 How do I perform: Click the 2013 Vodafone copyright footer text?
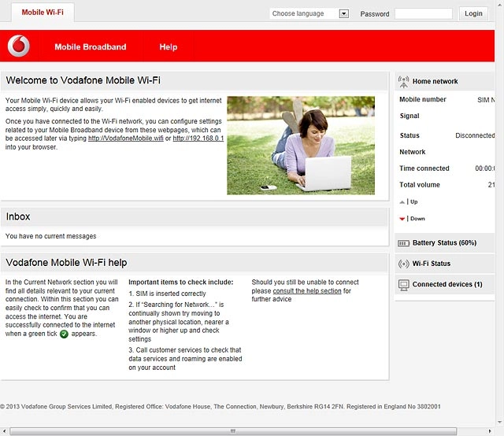[220, 407]
